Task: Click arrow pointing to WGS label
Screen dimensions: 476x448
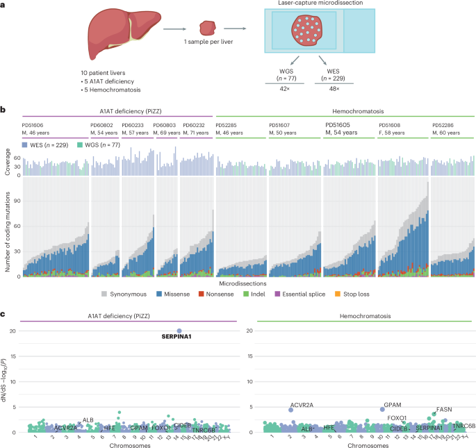Action: click(x=295, y=60)
